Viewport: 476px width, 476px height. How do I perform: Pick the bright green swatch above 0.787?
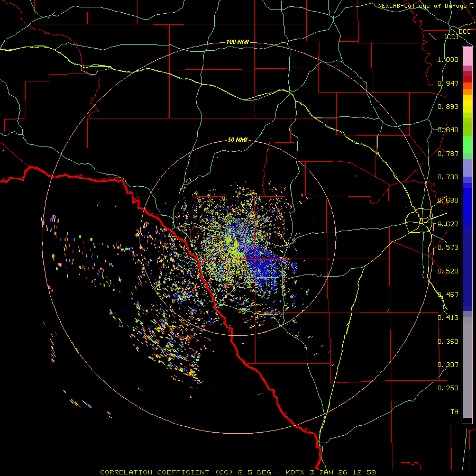click(x=467, y=144)
